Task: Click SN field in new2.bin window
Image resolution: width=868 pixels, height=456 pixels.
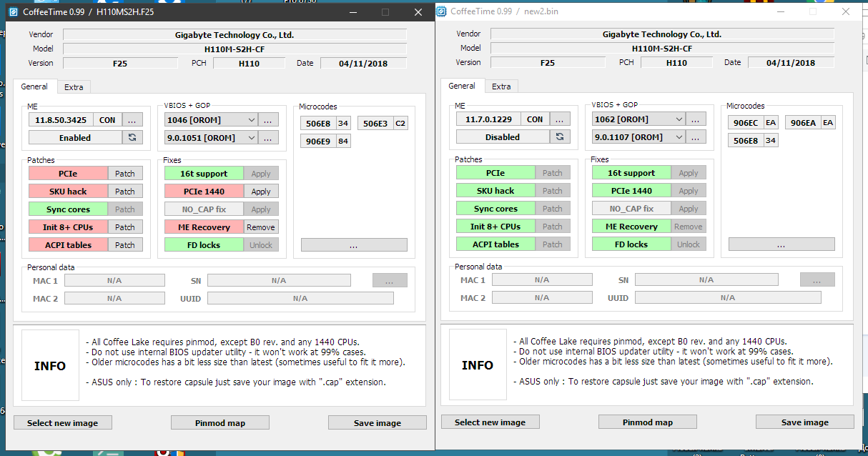Action: coord(706,279)
